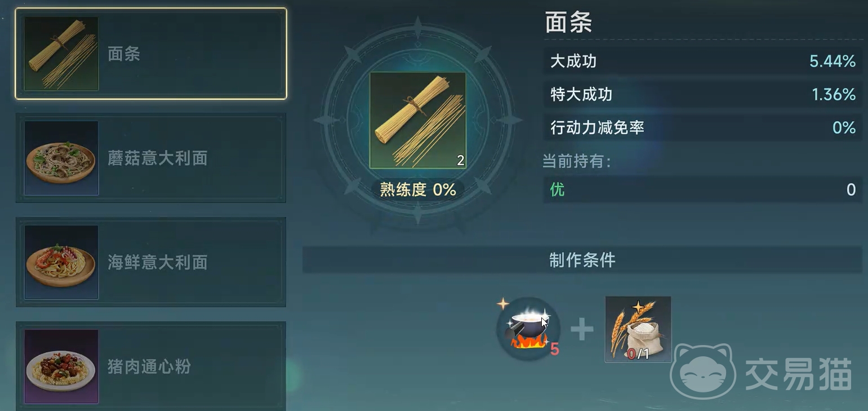
Task: Click the 行动力减免率 0% row
Action: point(703,127)
